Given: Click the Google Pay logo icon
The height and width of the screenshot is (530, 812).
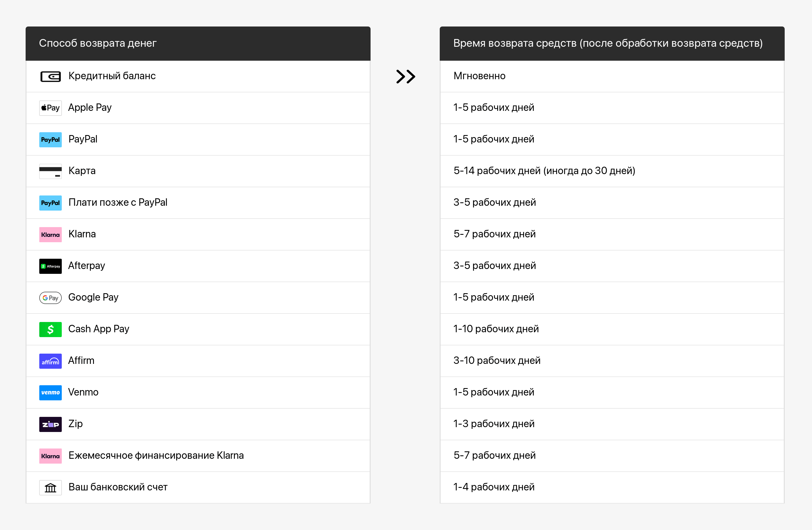Looking at the screenshot, I should tap(50, 298).
